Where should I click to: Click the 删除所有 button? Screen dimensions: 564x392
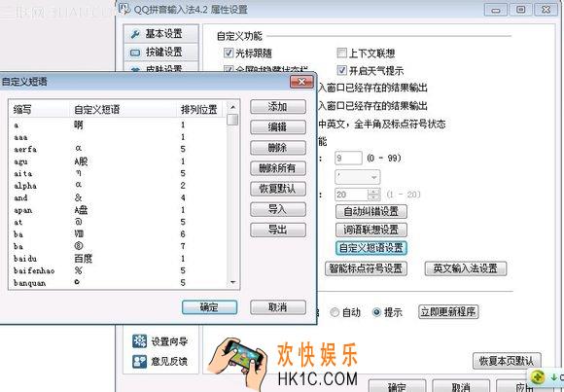pos(278,168)
